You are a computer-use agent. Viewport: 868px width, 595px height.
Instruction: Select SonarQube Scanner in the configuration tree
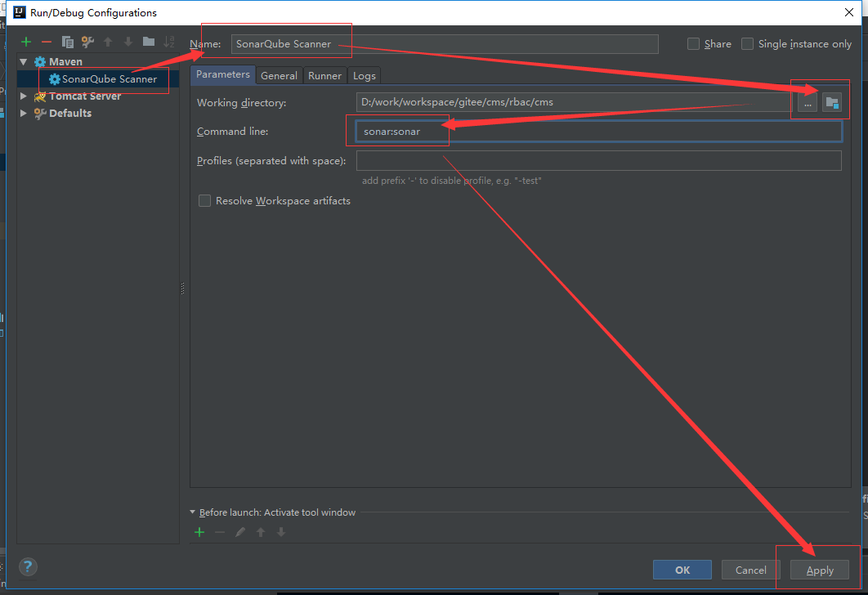[x=97, y=79]
